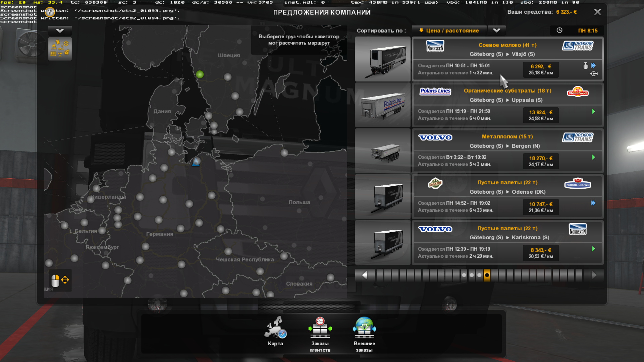
Task: Click the weight icon on Соевое молоко job
Action: click(586, 65)
